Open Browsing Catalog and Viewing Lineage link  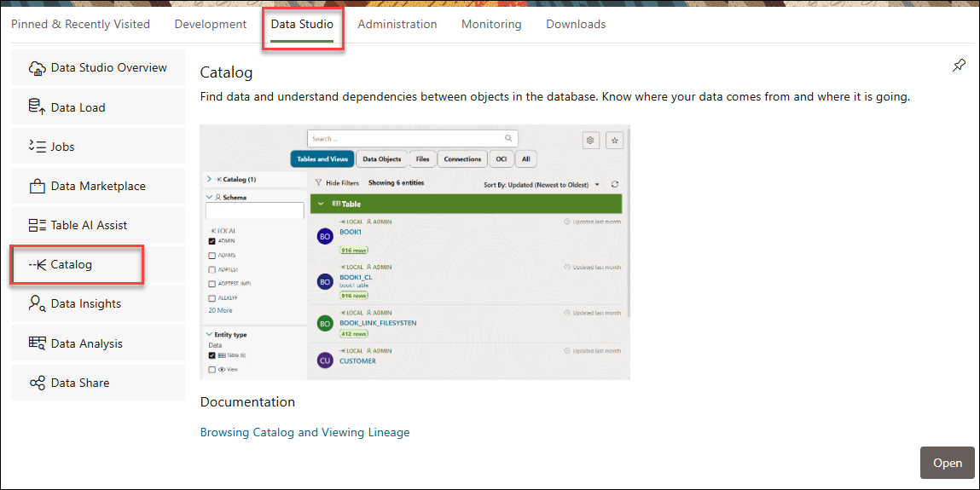[x=304, y=432]
